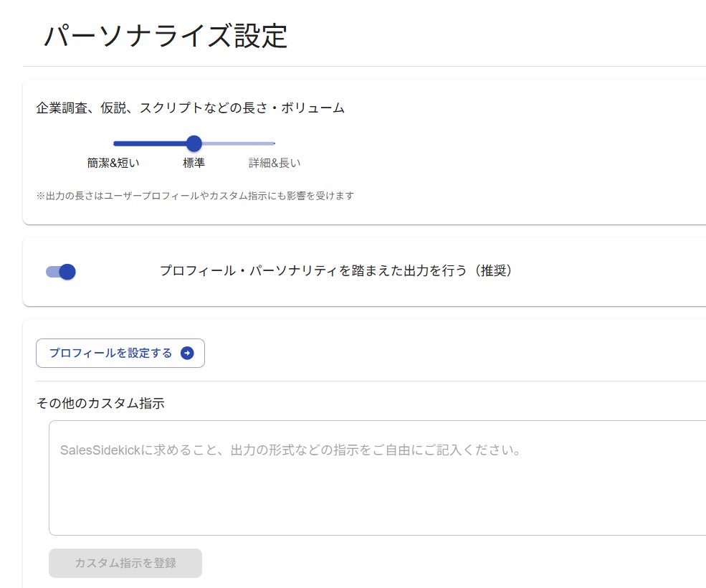706x588 pixels.
Task: Click the プロフィールを設定する button
Action: coord(120,353)
